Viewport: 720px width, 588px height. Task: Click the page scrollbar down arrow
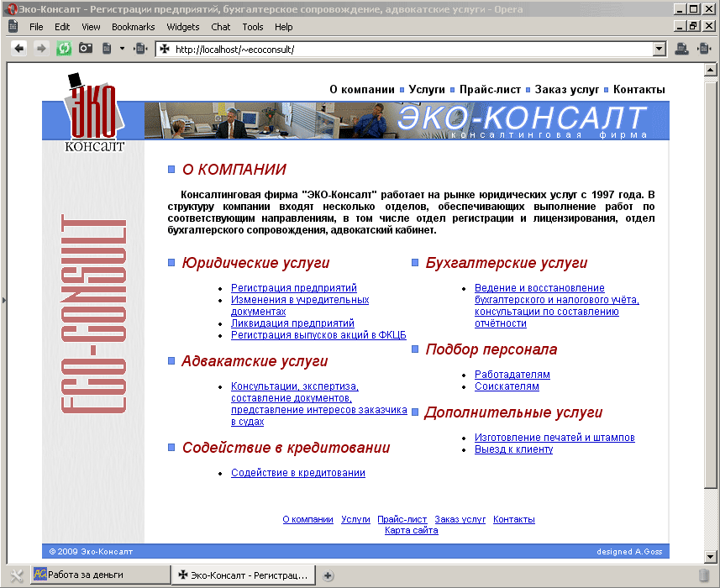click(x=710, y=557)
